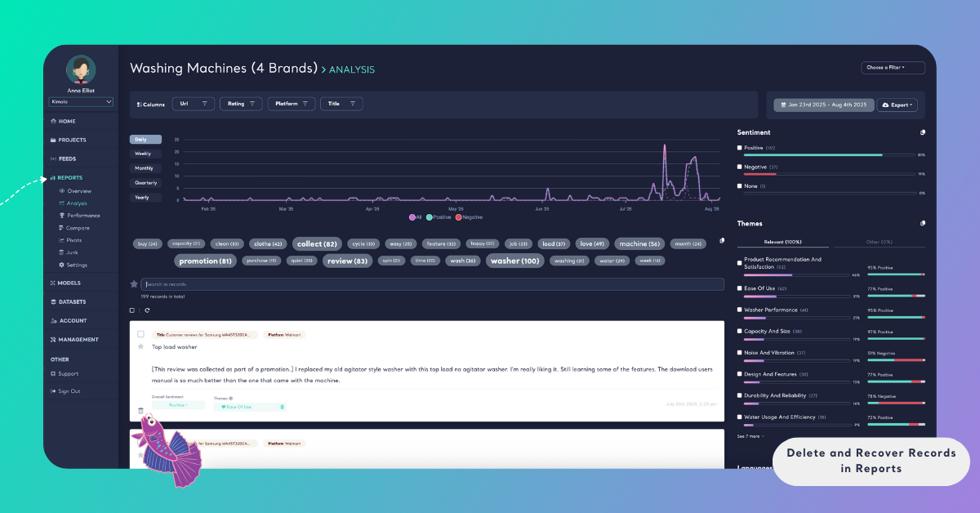Copy keyword cloud using the copy icon
The image size is (980, 513).
[x=721, y=241]
